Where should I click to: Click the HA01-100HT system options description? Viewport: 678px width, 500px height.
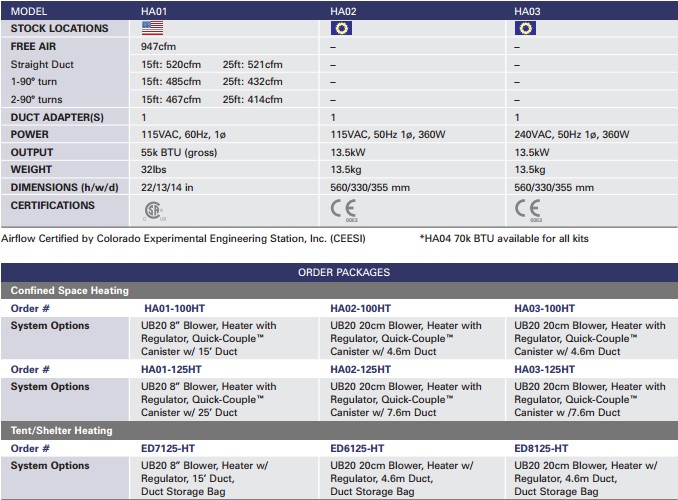tap(208, 338)
